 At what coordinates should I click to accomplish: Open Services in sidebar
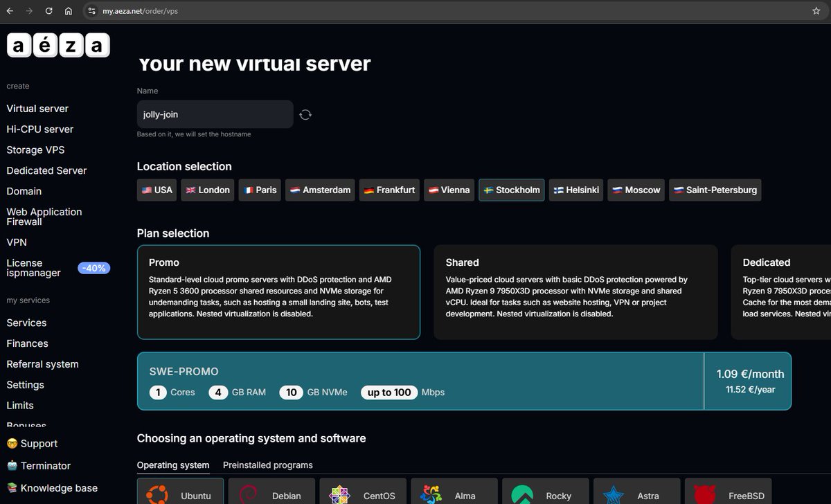pos(26,323)
